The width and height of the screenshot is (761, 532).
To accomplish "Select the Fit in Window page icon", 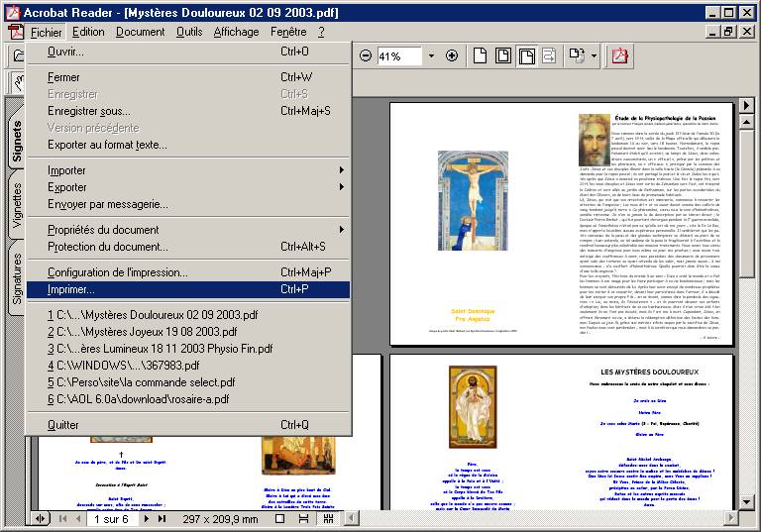I will click(502, 55).
